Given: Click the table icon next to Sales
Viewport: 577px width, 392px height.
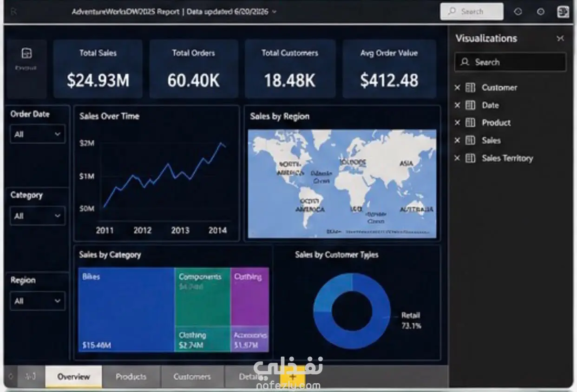Looking at the screenshot, I should point(470,140).
